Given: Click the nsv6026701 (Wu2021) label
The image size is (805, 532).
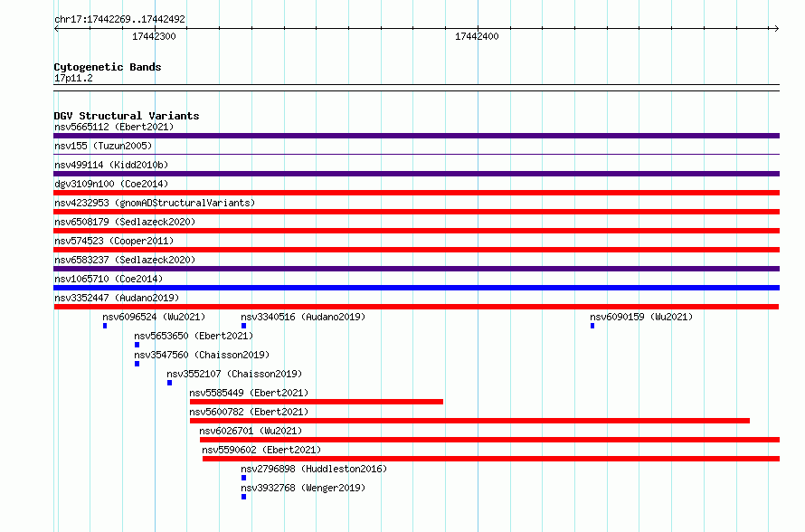Looking at the screenshot, I should (251, 431).
